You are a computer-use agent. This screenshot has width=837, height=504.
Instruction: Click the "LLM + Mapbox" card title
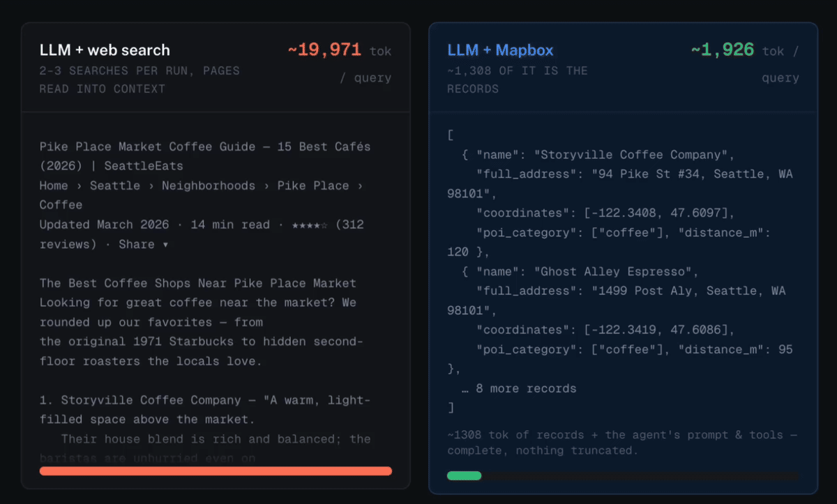click(500, 50)
